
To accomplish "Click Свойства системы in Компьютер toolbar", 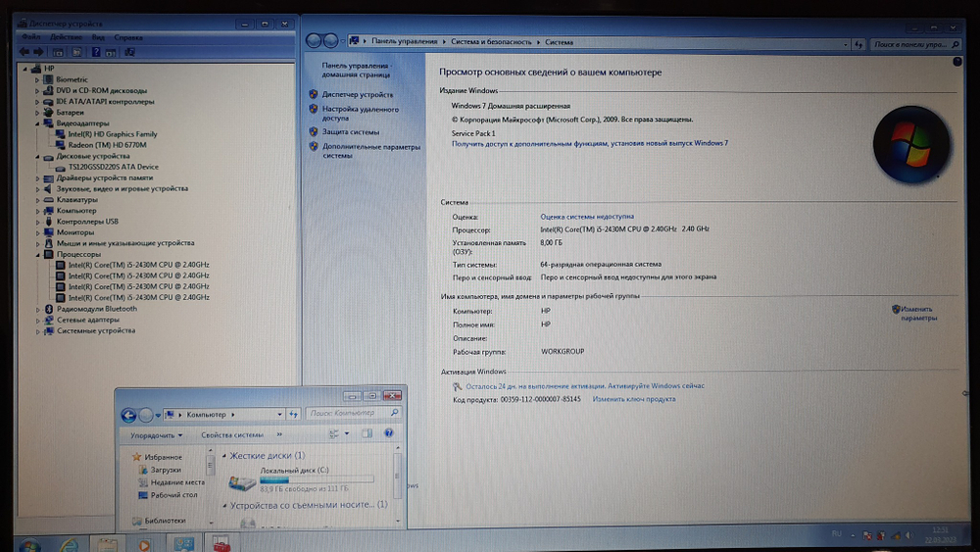I will tap(232, 435).
